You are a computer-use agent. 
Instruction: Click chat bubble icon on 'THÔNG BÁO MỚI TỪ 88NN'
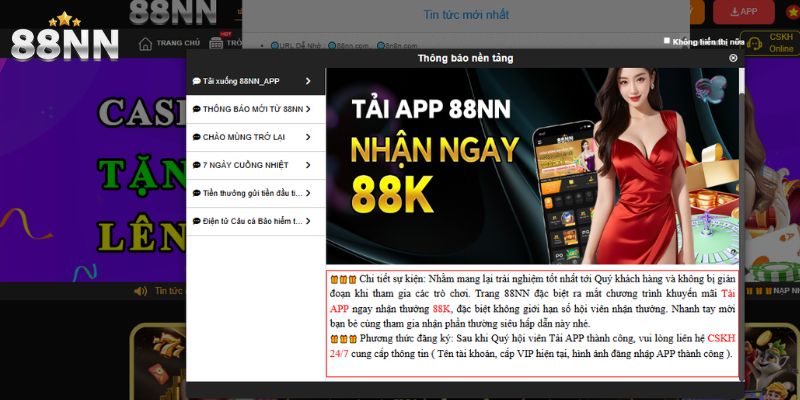pos(196,109)
